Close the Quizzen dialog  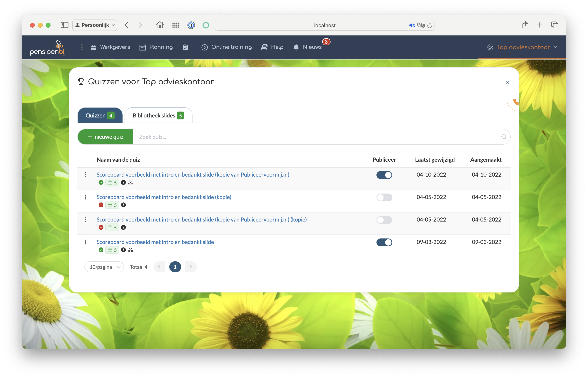507,83
